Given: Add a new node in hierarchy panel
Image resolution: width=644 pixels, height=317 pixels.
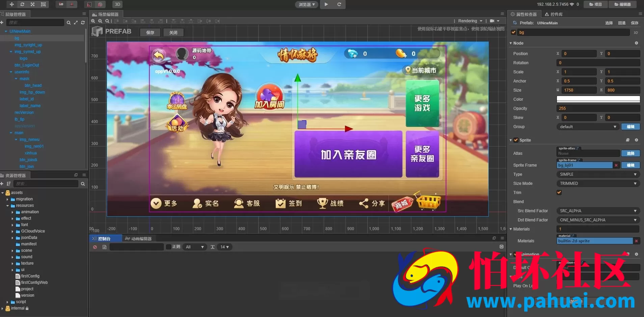Looking at the screenshot, I should pos(2,22).
